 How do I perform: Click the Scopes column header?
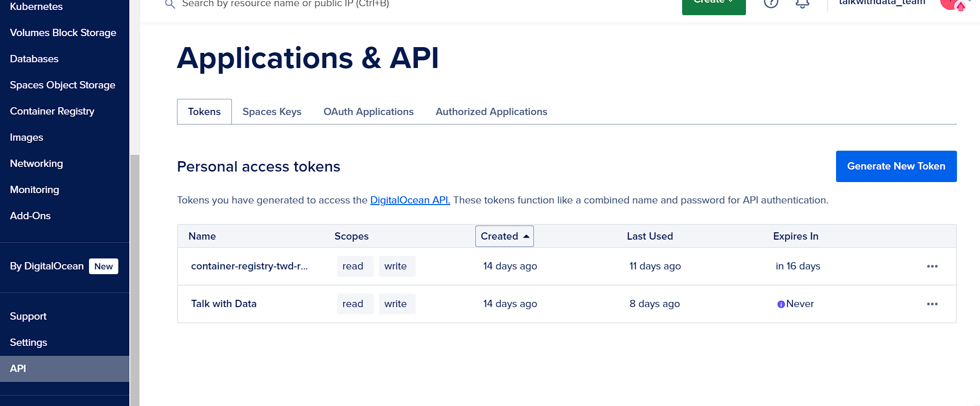[x=351, y=236]
